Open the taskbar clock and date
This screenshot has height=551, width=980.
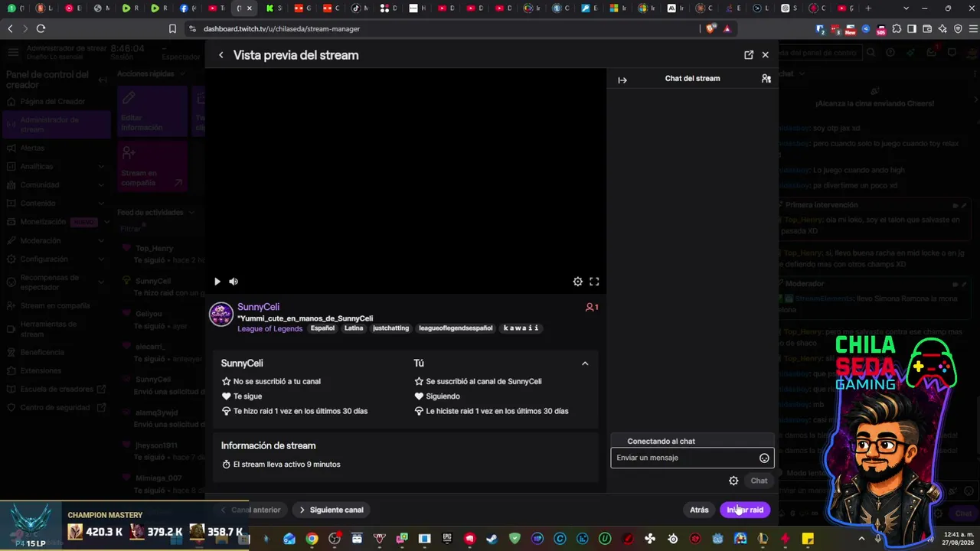959,539
